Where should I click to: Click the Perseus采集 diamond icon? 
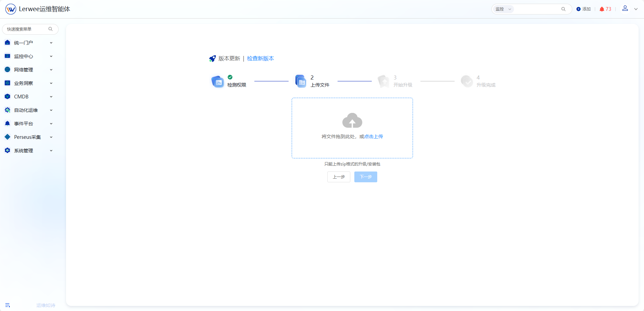click(x=7, y=137)
